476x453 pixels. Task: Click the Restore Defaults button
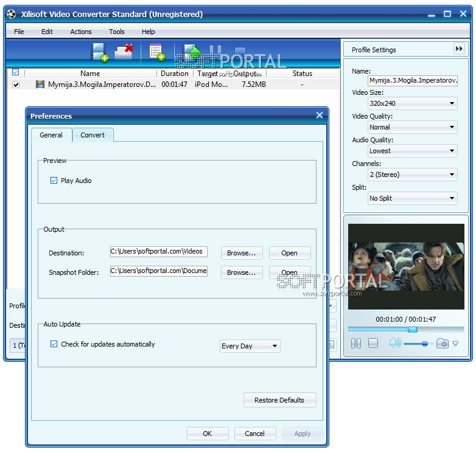coord(279,400)
